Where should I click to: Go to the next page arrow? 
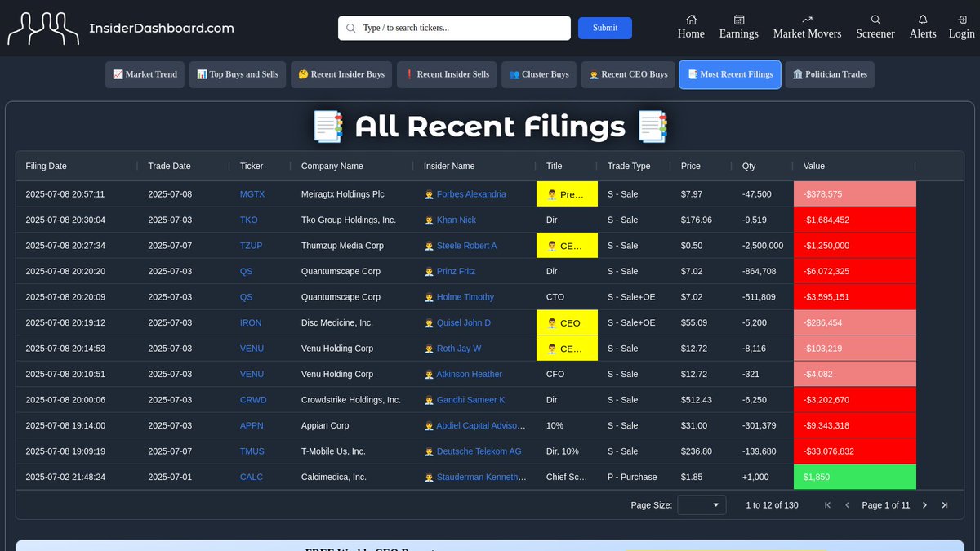[x=924, y=505]
